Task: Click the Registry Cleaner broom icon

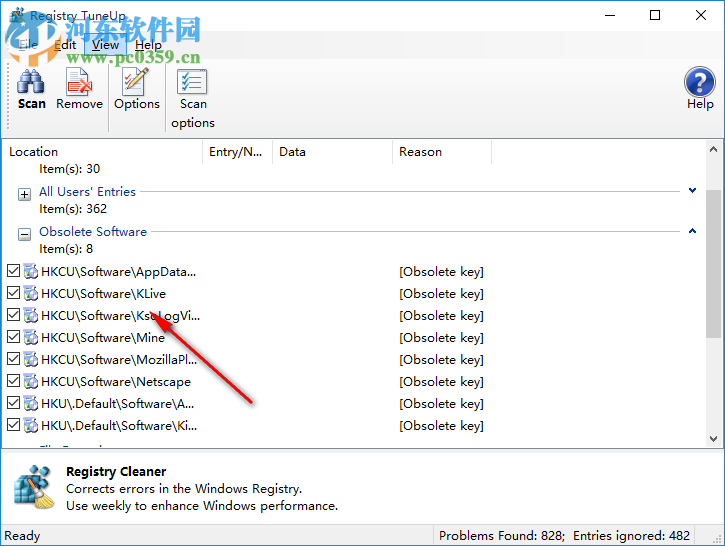Action: (34, 487)
